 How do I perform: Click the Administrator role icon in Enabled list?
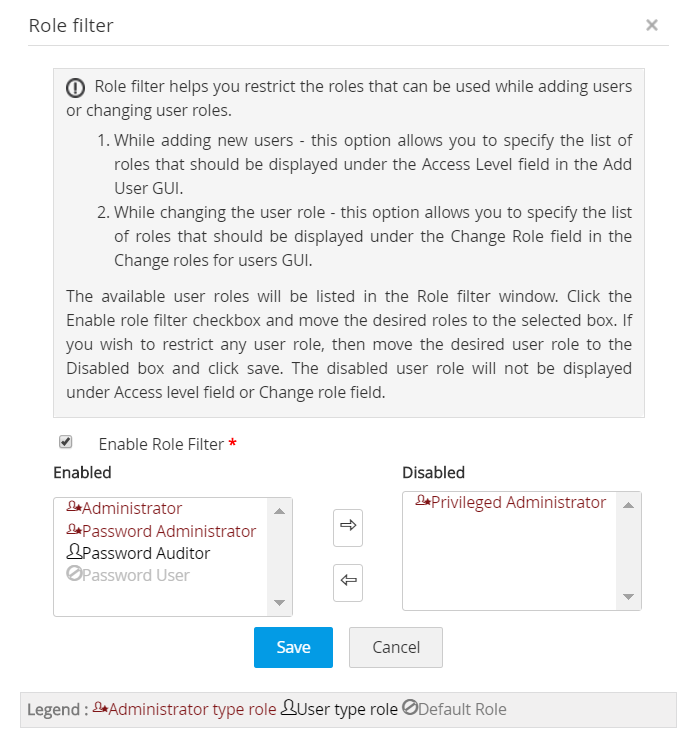tap(73, 508)
